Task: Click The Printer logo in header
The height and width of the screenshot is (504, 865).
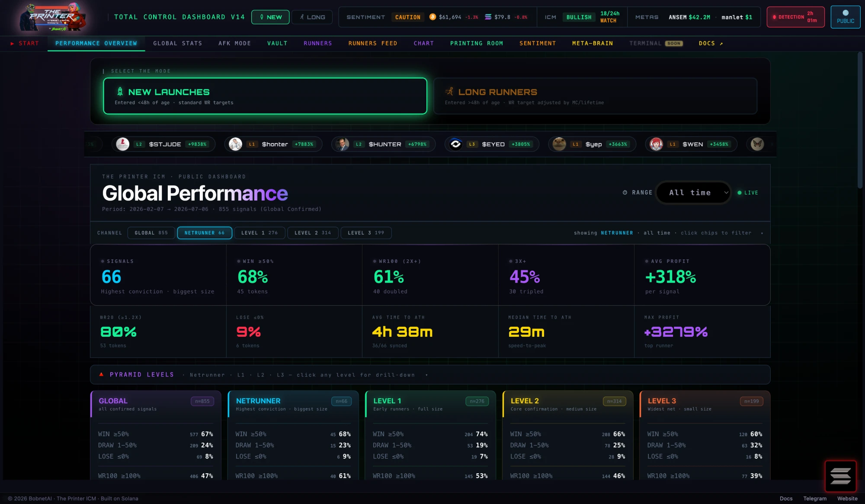Action: point(52,17)
